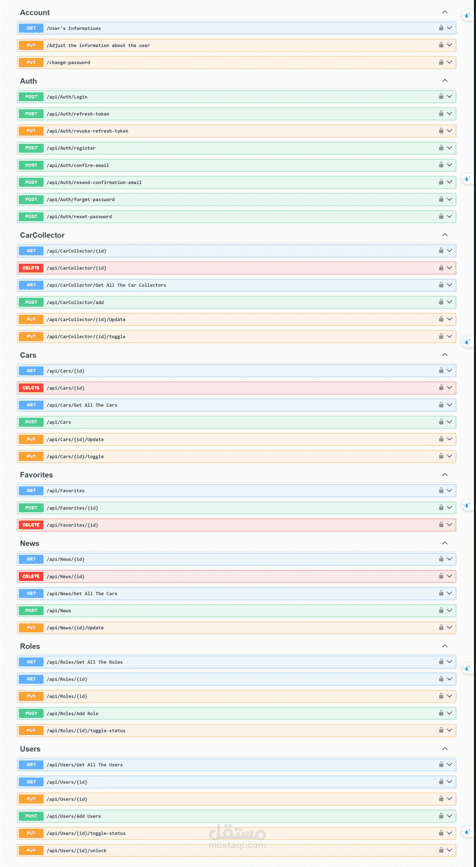Image resolution: width=476 pixels, height=867 pixels.
Task: Expand DELETE /api/Cars/{id} chevron
Action: 449,388
